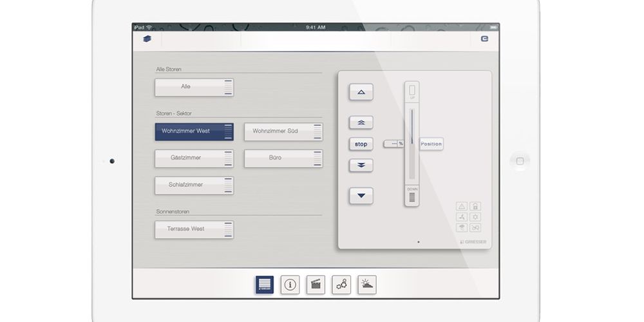Select the Gästzimmer sector

(x=194, y=158)
